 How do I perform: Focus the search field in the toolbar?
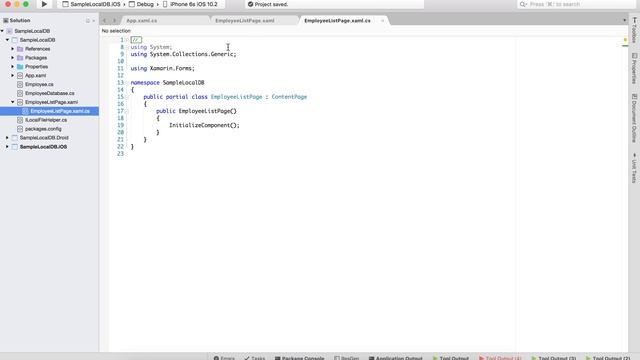click(x=576, y=4)
